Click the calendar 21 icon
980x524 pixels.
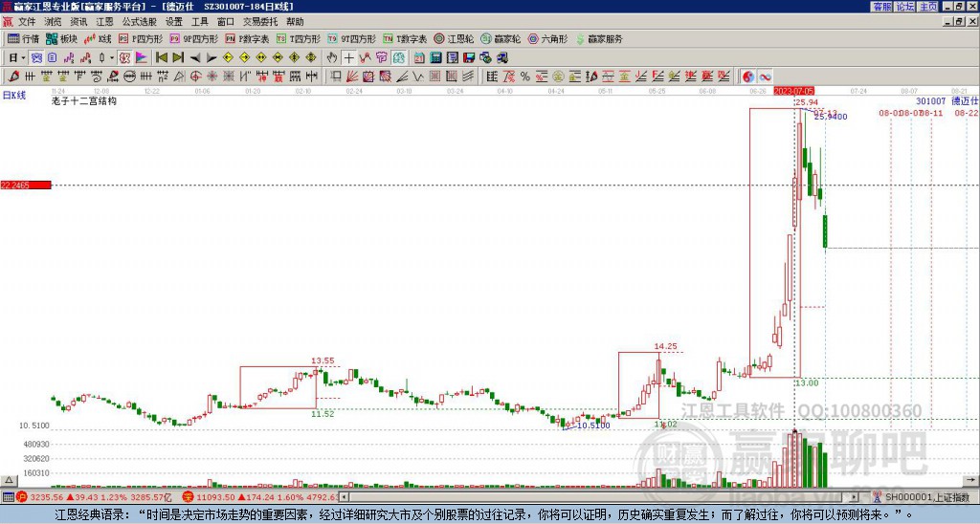419,58
